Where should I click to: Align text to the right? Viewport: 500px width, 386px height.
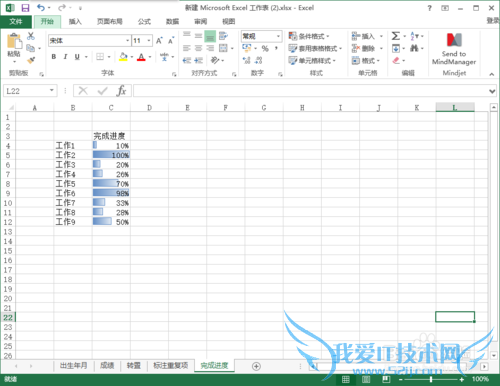[210, 49]
